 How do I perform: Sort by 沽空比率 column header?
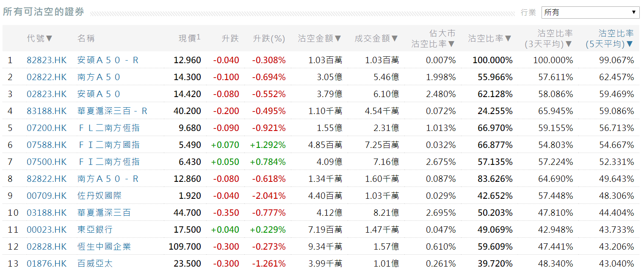[x=490, y=38]
